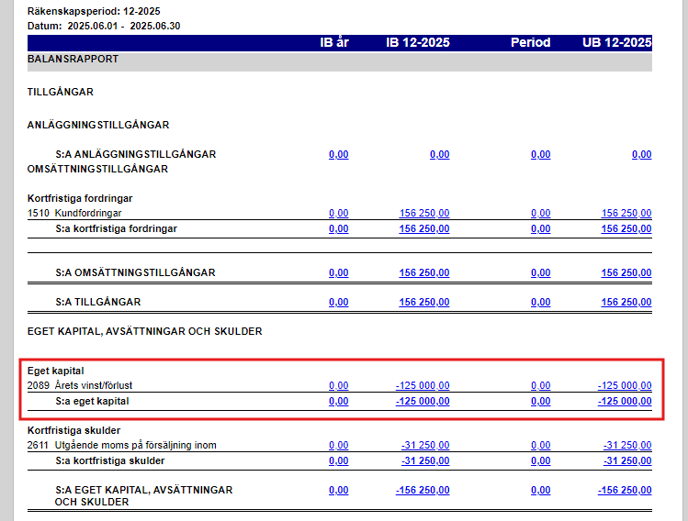Click IB 12-2025 sum for S:A OMSÄTTNINGSTILLGÅNGAR
688x521 pixels.
point(424,273)
